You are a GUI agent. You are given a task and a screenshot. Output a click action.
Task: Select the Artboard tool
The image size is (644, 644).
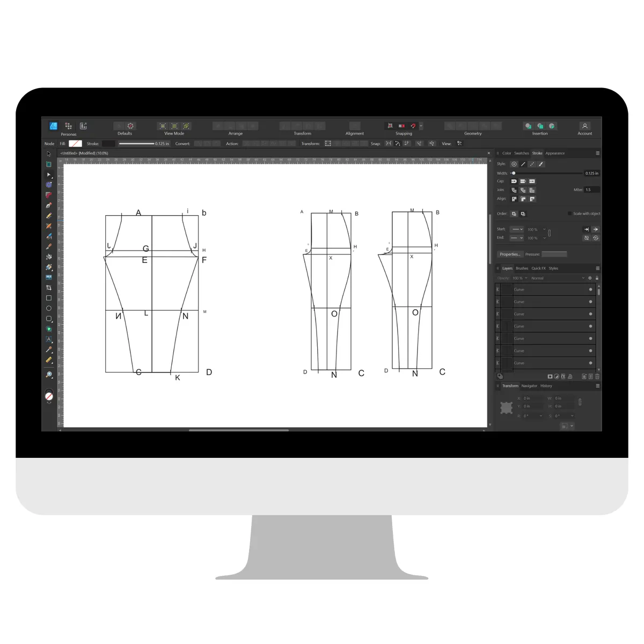coord(49,164)
